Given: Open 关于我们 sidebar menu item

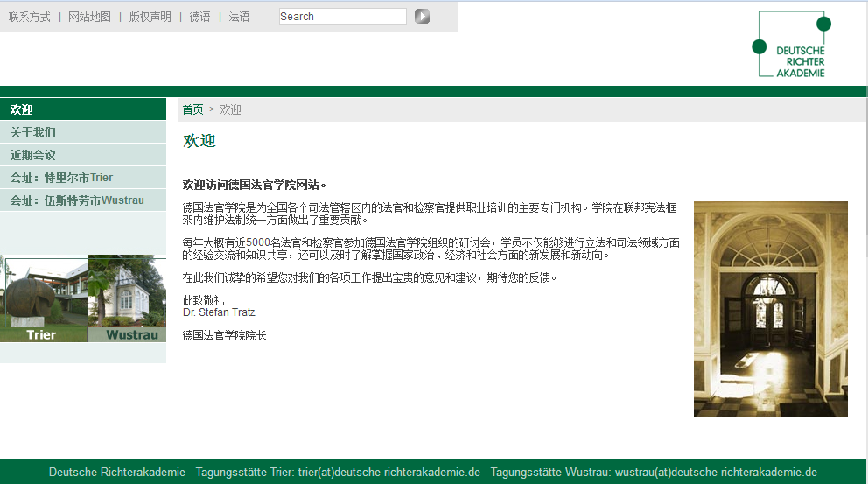Looking at the screenshot, I should 32,132.
